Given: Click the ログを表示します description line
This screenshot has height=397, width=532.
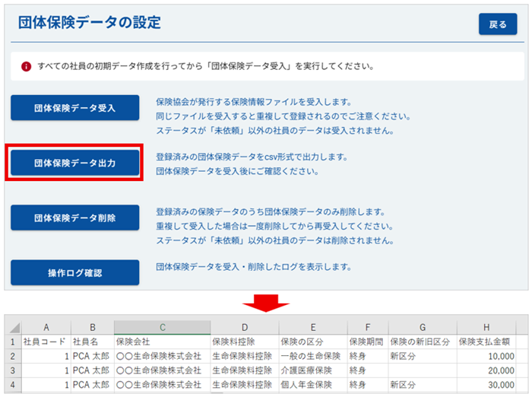Looking at the screenshot, I should (x=254, y=267).
